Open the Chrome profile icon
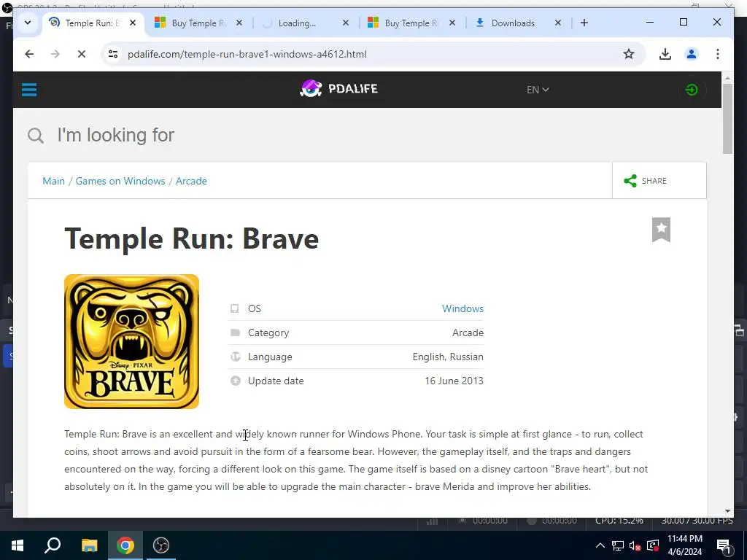The image size is (747, 560). (692, 54)
